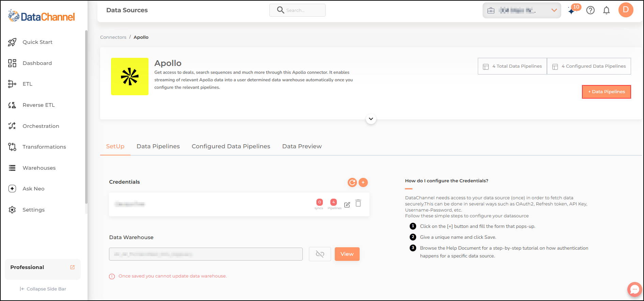Go to Dashboard in the sidebar

[x=37, y=63]
